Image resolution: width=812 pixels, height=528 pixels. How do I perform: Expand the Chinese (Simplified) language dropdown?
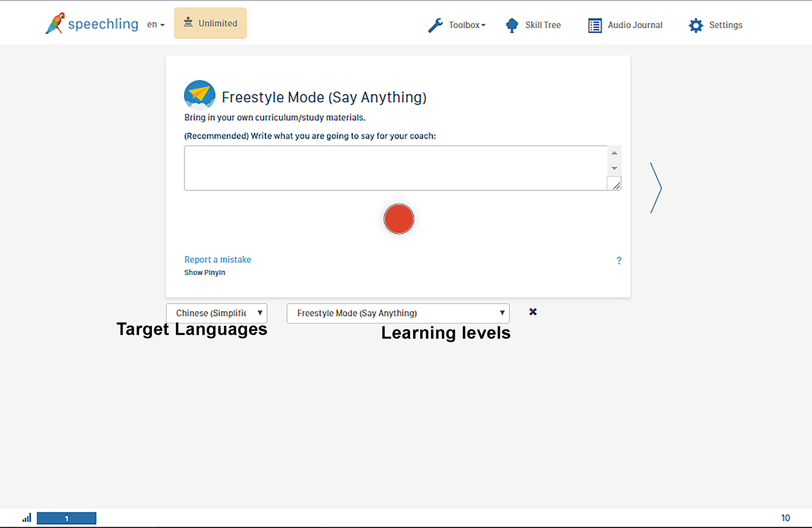coord(217,313)
